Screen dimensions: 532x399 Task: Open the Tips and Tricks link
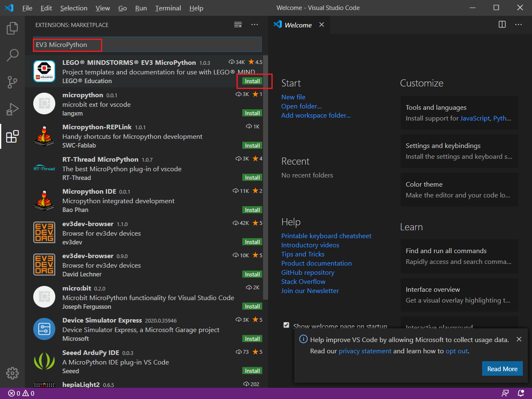coord(303,254)
